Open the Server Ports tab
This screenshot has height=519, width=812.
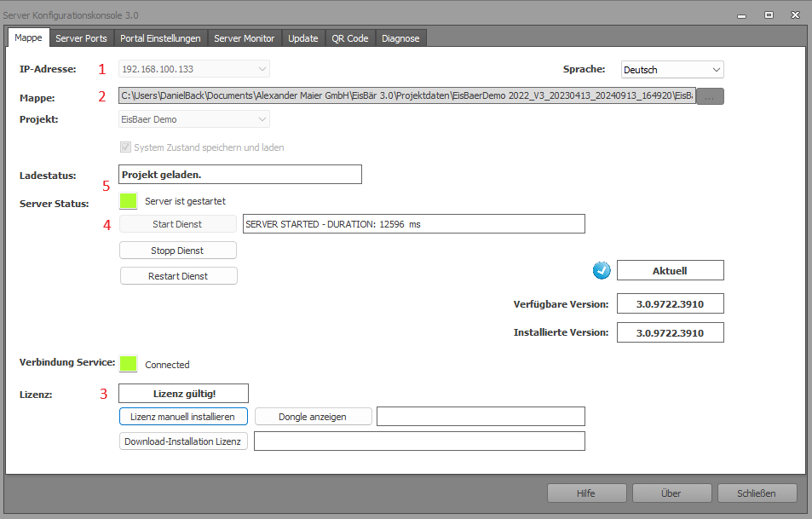[x=81, y=38]
